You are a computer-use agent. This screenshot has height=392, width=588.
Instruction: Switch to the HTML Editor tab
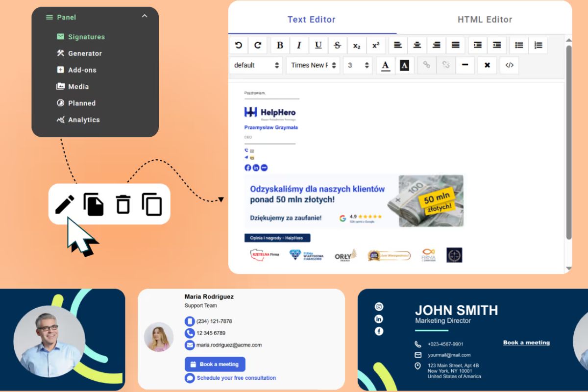485,20
